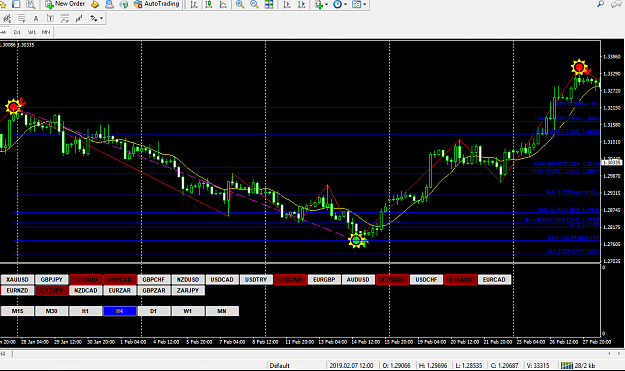Open the periods clock icon

coord(338,4)
